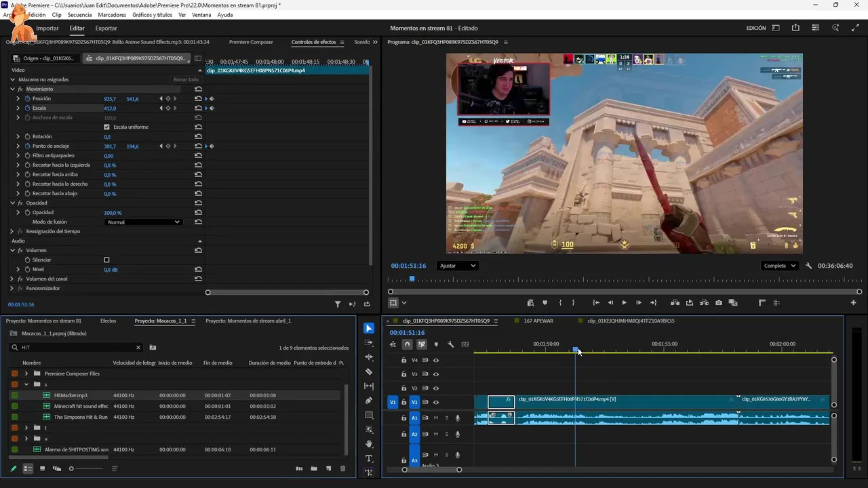The image size is (868, 488).
Task: Expand the Panoramizador section
Action: click(x=12, y=288)
